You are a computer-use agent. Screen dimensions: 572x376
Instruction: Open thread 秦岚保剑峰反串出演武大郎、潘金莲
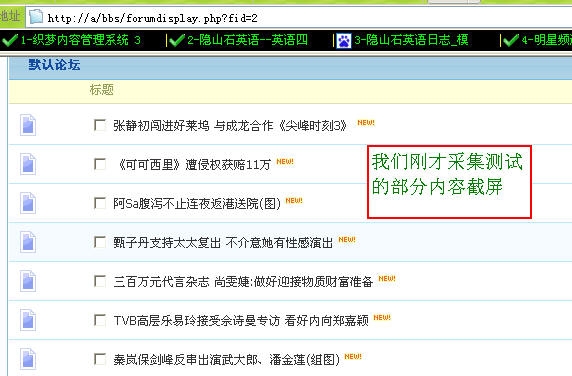[x=226, y=360]
